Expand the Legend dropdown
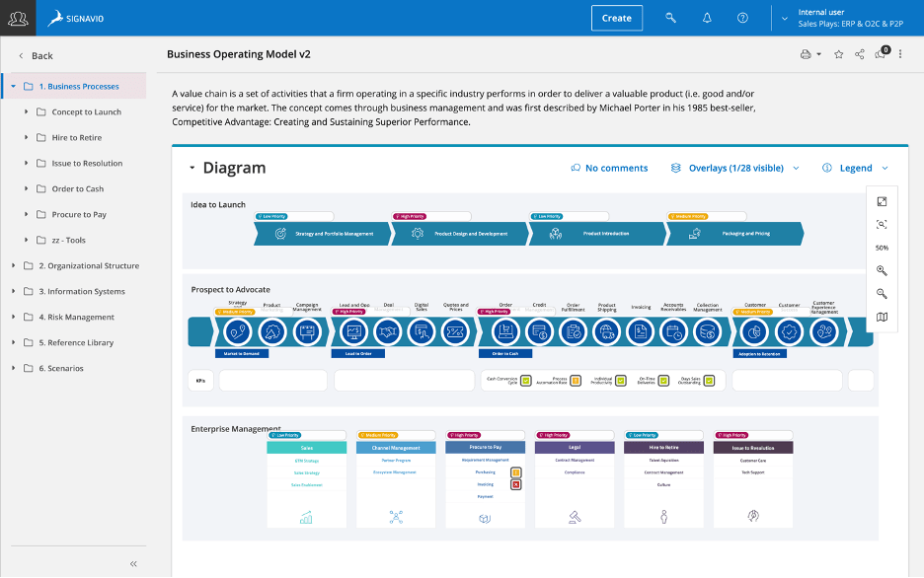The image size is (924, 578). click(x=855, y=168)
